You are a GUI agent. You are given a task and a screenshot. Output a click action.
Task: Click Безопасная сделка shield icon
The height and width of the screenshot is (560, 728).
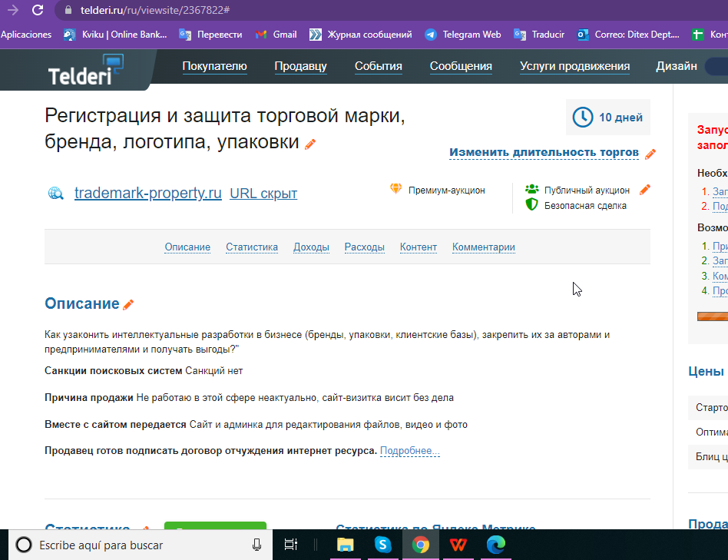pos(531,204)
